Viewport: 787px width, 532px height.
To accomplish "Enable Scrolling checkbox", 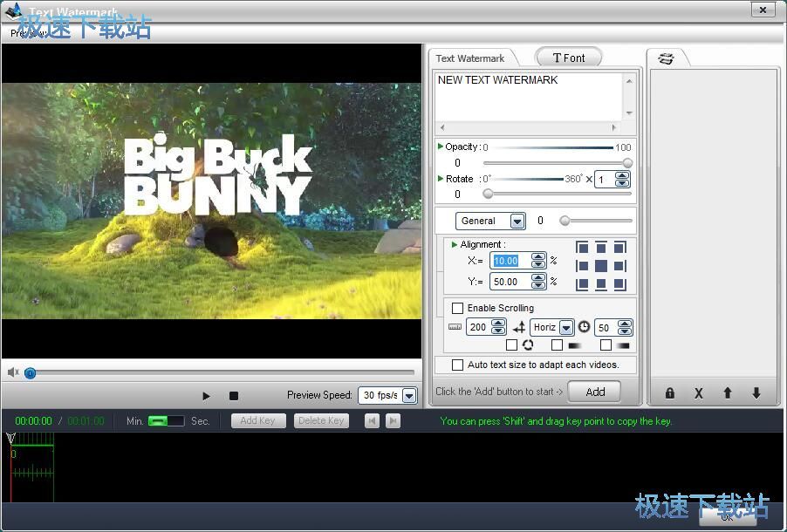I will tap(458, 308).
